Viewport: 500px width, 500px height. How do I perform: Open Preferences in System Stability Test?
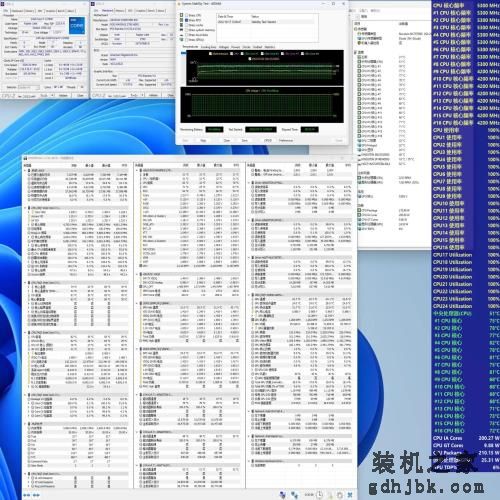(286, 140)
